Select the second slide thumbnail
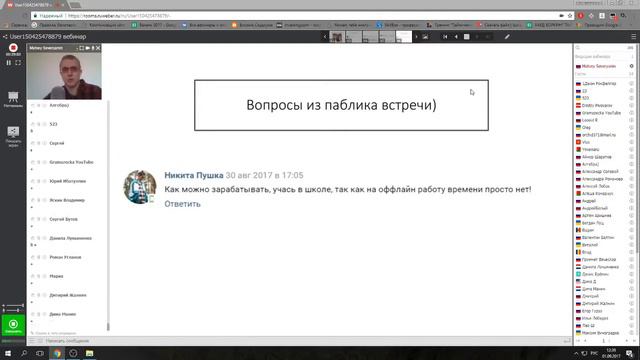640x360 pixels. [354, 37]
